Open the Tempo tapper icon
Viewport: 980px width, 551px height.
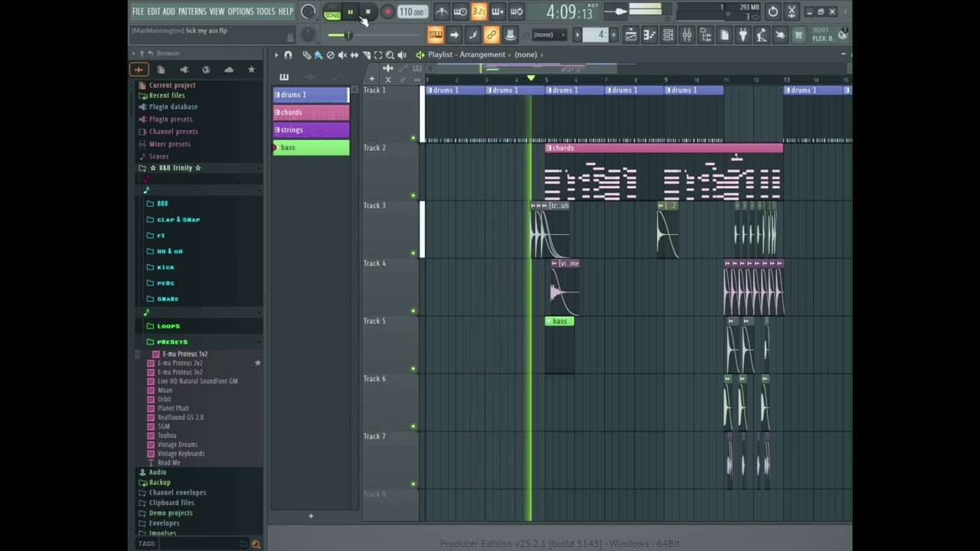pos(761,34)
